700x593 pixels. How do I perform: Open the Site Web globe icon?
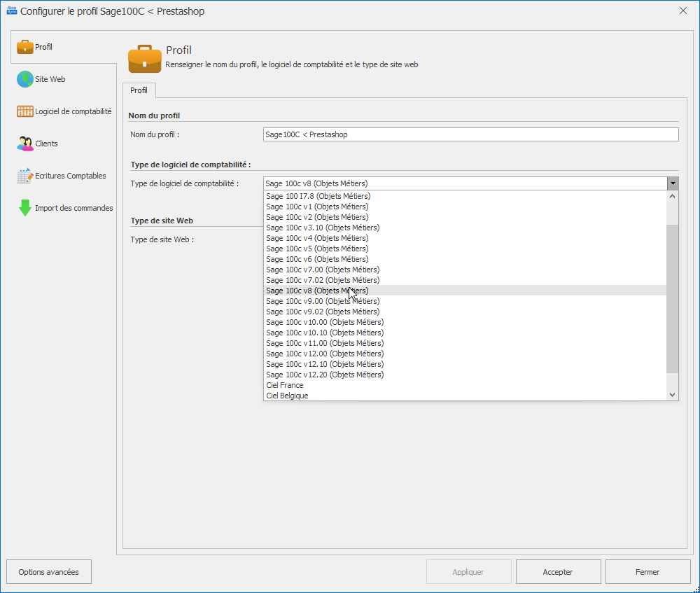point(25,79)
